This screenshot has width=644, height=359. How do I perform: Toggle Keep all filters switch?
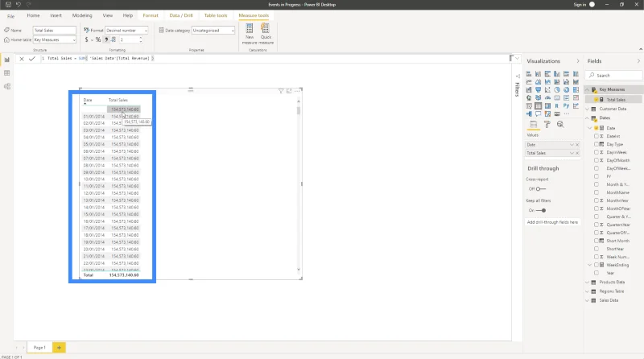[x=540, y=210]
